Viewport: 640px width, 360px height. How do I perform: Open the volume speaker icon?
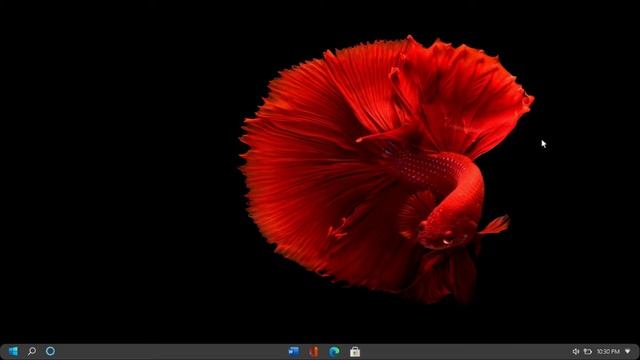pyautogui.click(x=576, y=351)
